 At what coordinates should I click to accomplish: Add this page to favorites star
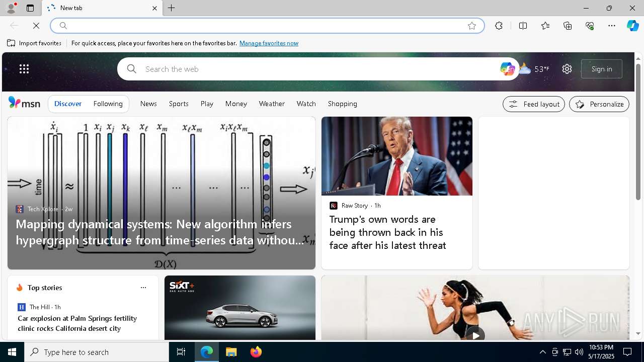pos(472,26)
